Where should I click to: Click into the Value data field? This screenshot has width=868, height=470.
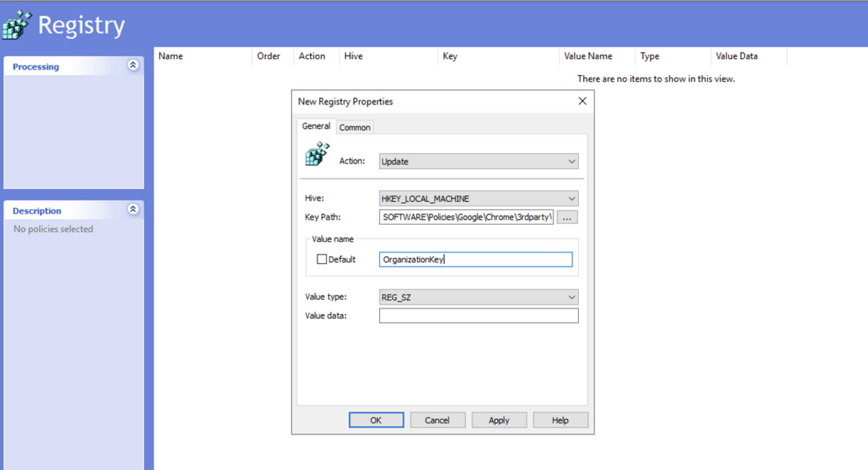[478, 316]
